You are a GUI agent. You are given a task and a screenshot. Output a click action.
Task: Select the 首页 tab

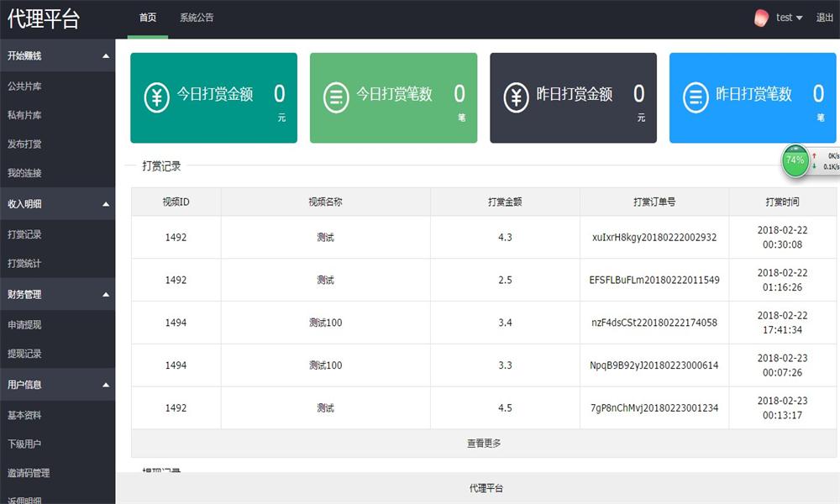(148, 18)
